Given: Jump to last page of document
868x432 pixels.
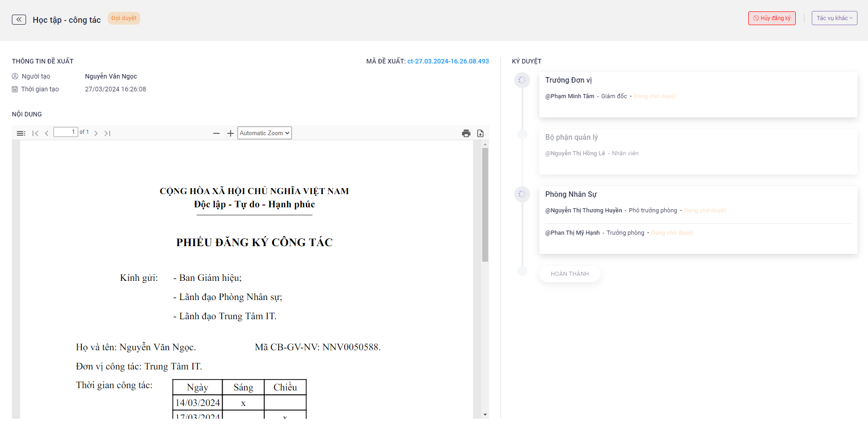Looking at the screenshot, I should 107,133.
